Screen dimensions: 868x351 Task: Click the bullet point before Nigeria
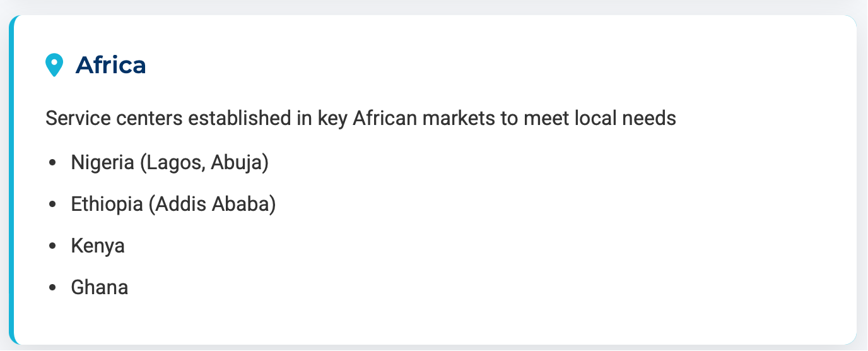pyautogui.click(x=52, y=163)
